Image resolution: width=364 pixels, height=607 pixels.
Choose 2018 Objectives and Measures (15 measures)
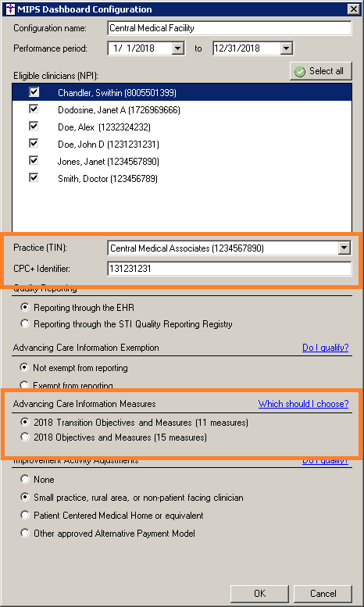(114, 437)
